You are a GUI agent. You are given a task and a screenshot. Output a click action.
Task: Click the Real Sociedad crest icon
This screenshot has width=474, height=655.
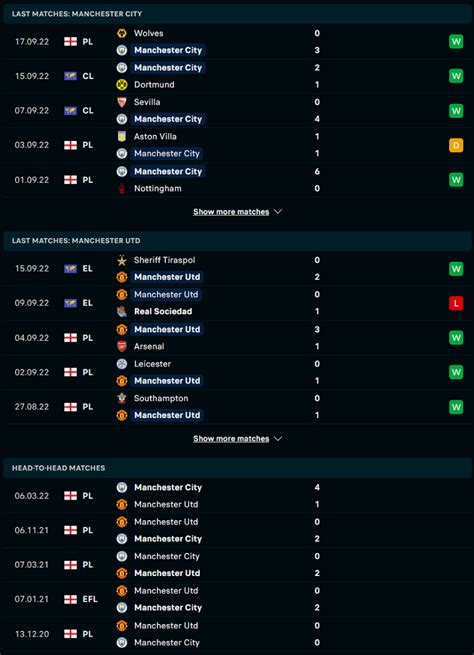(122, 311)
